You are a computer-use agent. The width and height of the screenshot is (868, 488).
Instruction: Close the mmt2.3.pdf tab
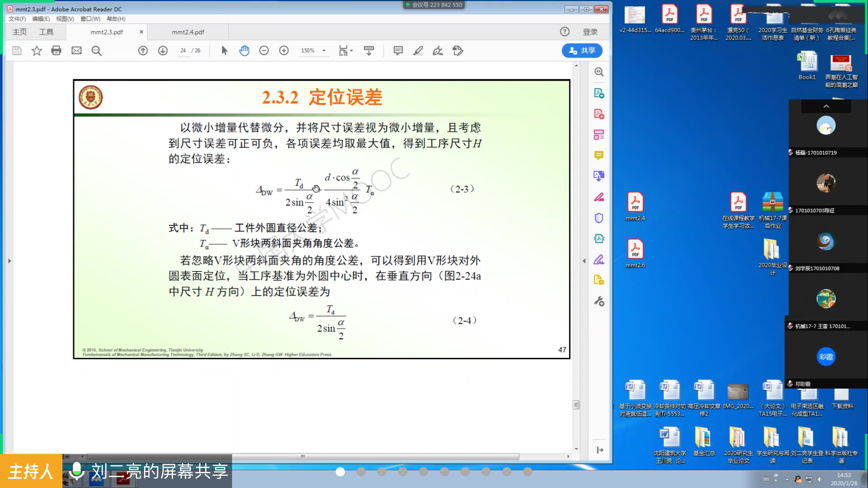click(141, 32)
